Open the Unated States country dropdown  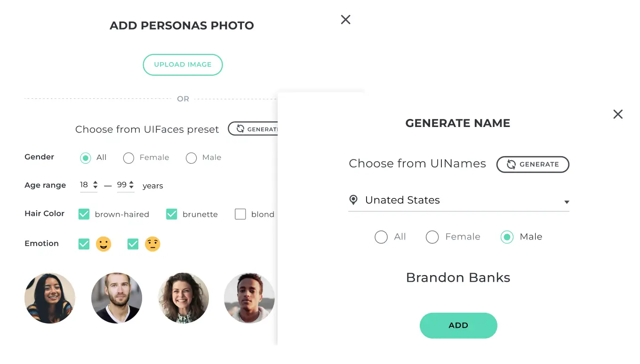(567, 202)
